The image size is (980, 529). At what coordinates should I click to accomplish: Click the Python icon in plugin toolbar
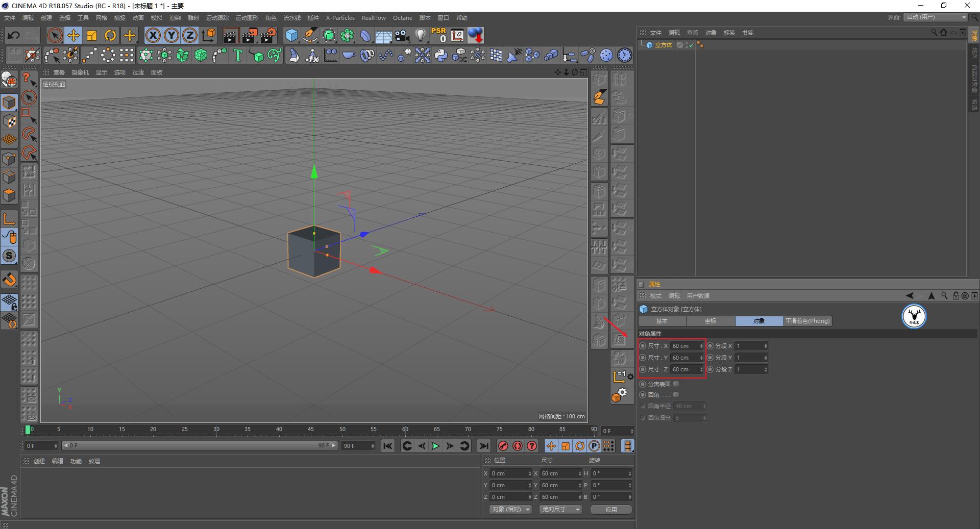[441, 55]
